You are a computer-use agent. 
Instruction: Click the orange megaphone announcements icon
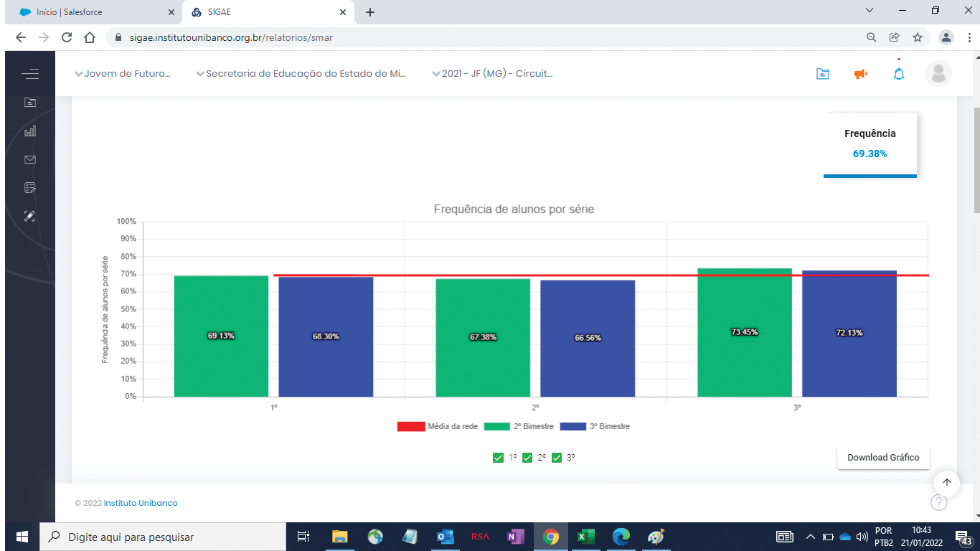click(861, 74)
